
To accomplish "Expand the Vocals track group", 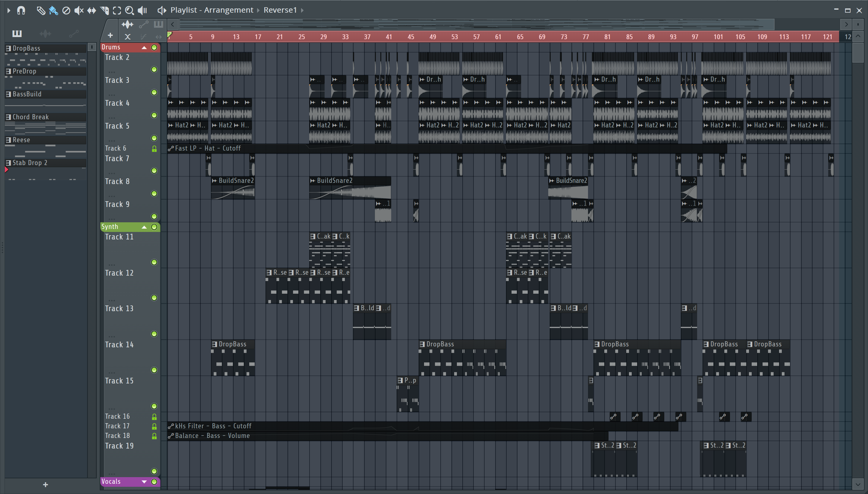I will coord(144,481).
